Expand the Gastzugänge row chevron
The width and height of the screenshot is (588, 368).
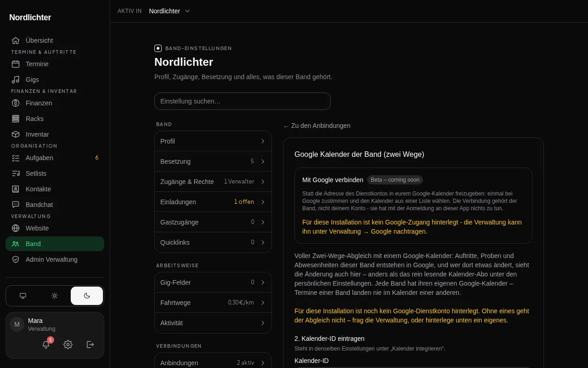pyautogui.click(x=263, y=222)
